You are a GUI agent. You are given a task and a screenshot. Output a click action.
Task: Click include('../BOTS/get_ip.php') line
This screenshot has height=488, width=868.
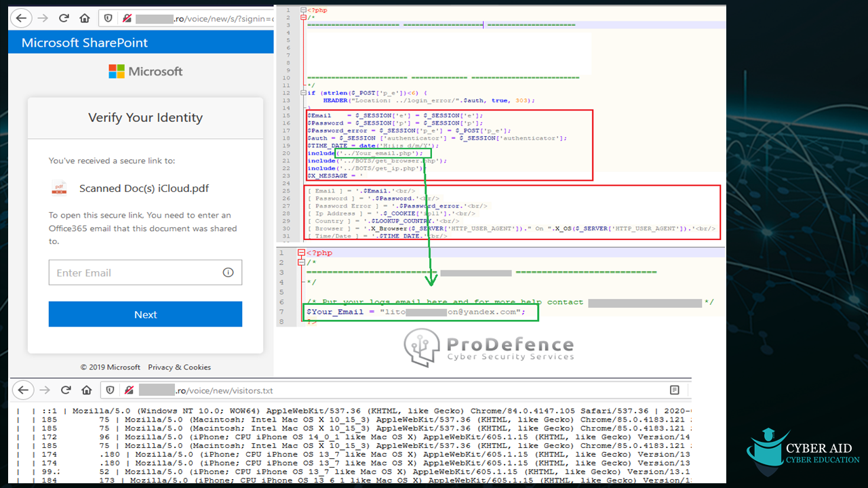[367, 168]
